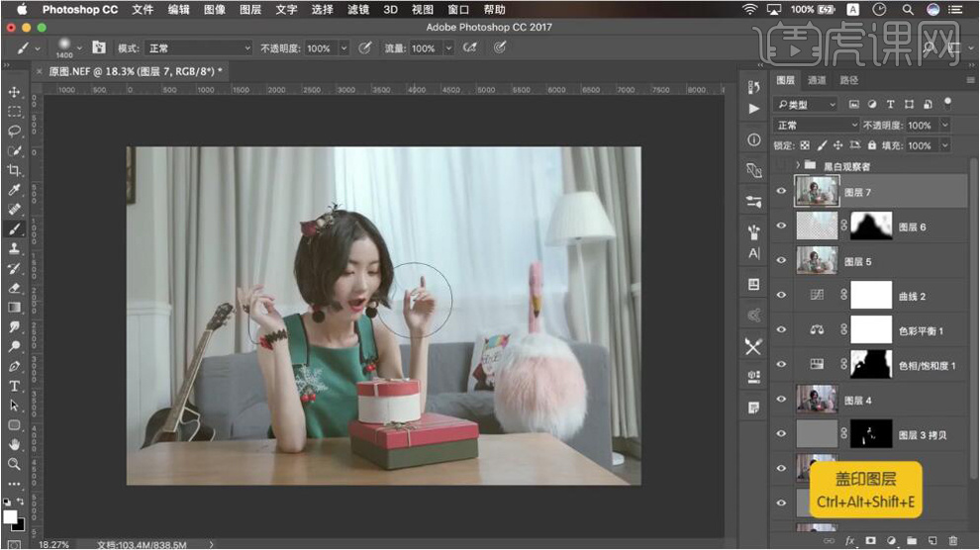Image resolution: width=980 pixels, height=550 pixels.
Task: Open the Actions panel play icon
Action: click(x=753, y=109)
